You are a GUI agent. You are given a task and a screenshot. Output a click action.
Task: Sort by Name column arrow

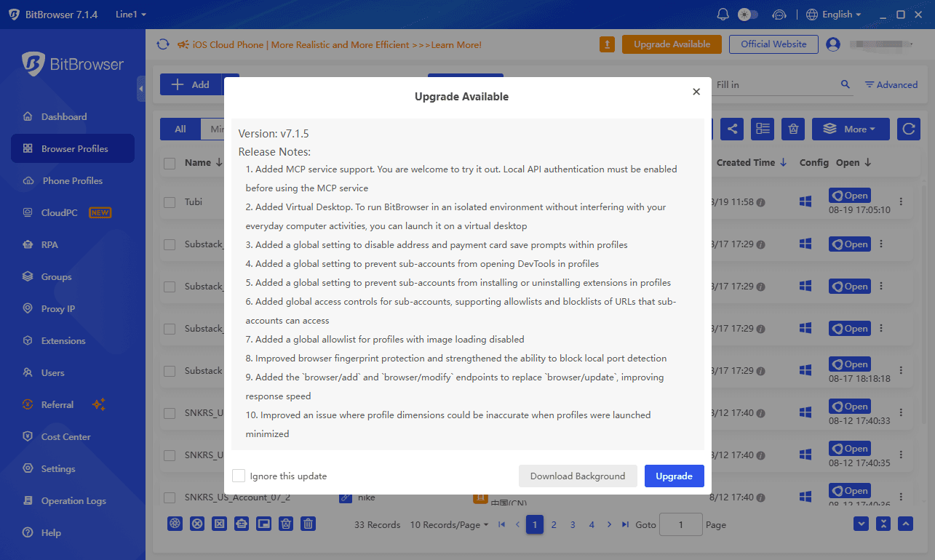click(x=219, y=163)
